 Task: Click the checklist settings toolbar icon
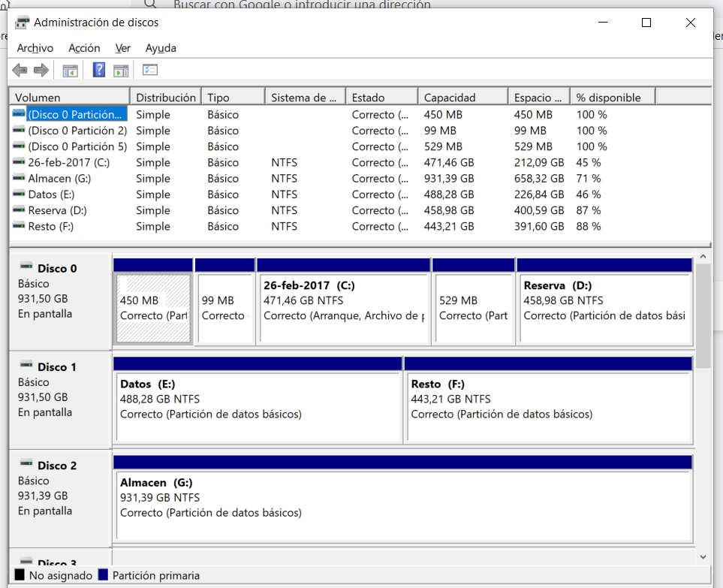pos(150,71)
